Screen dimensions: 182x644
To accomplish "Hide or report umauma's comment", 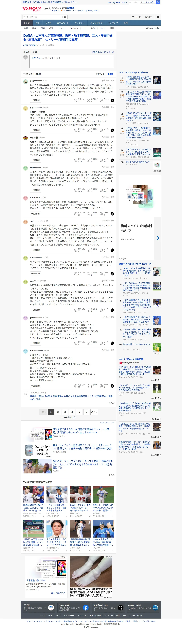I will [x=108, y=197].
